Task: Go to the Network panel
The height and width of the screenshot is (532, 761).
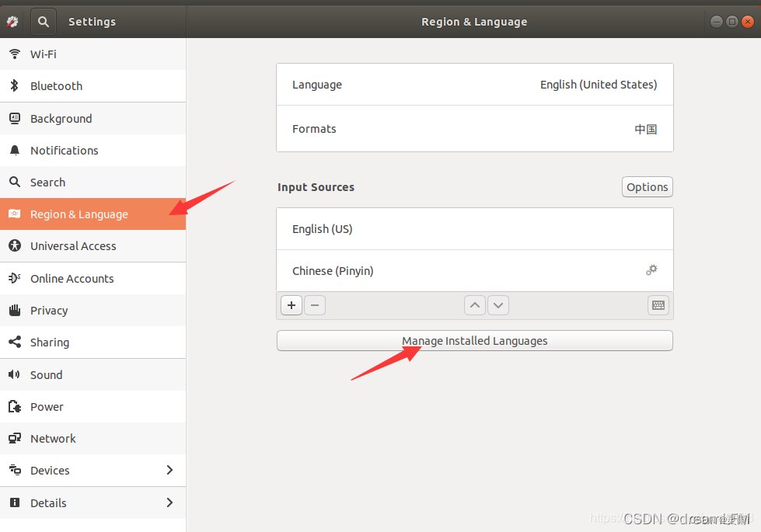Action: [93, 438]
